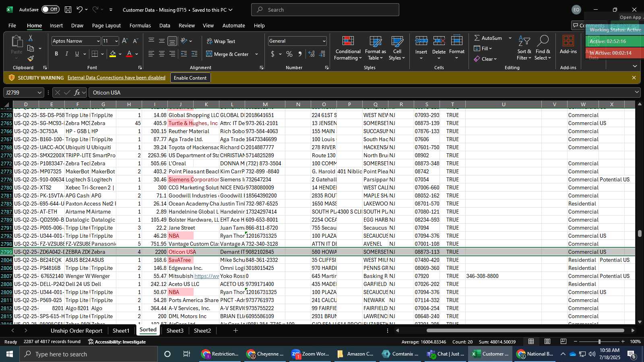644x362 pixels.
Task: Click Increase Indent icon
Action: 194,54
